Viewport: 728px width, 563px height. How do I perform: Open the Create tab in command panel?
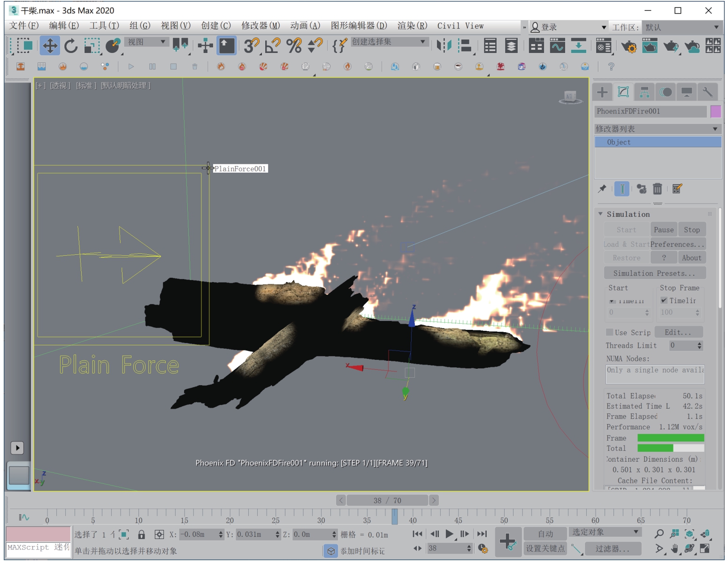pyautogui.click(x=602, y=92)
